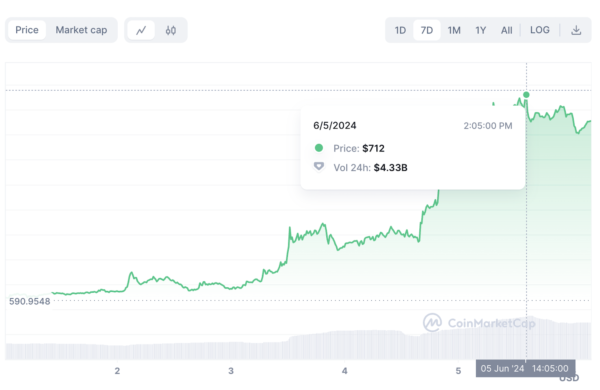600x390 pixels.
Task: Select the Market cap toggle
Action: pyautogui.click(x=81, y=30)
